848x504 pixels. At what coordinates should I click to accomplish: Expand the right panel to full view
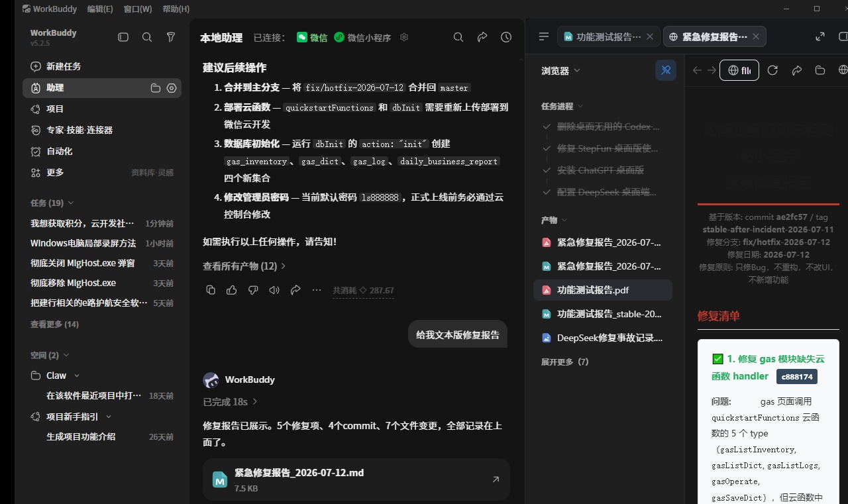click(x=820, y=36)
